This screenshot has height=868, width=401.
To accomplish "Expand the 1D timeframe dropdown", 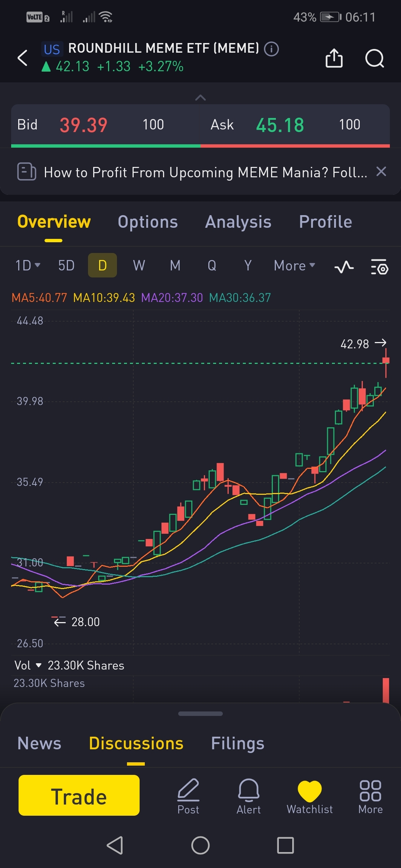I will point(28,266).
